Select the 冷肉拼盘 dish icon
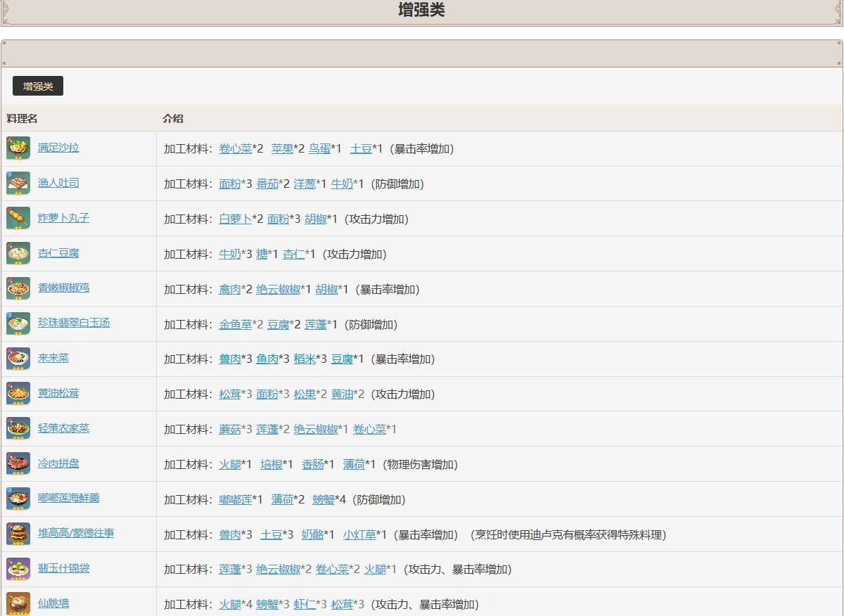The height and width of the screenshot is (616, 844). click(x=18, y=463)
